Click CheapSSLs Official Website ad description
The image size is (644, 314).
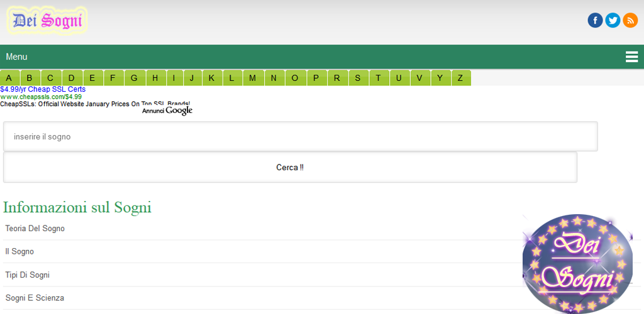96,104
